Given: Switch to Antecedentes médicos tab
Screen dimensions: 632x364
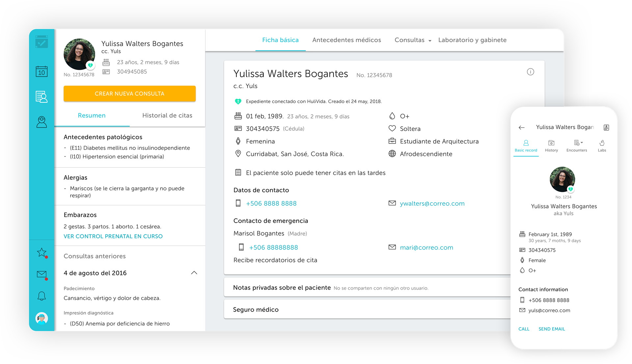Looking at the screenshot, I should [347, 40].
